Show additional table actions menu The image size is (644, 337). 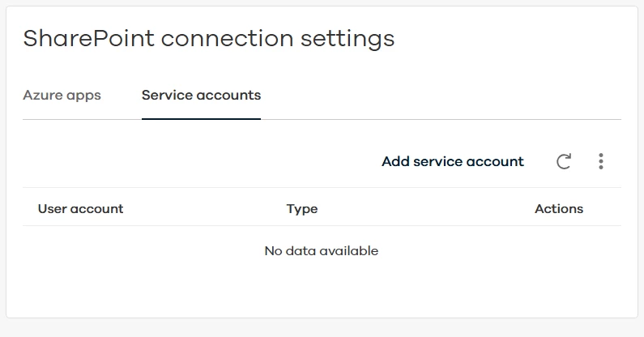point(600,162)
